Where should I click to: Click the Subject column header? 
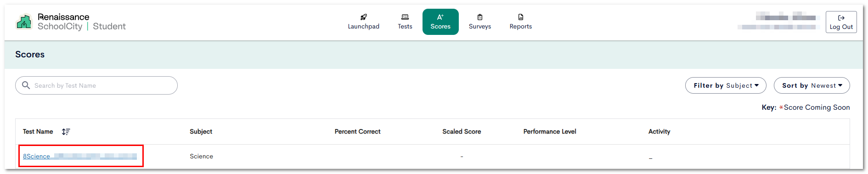201,132
